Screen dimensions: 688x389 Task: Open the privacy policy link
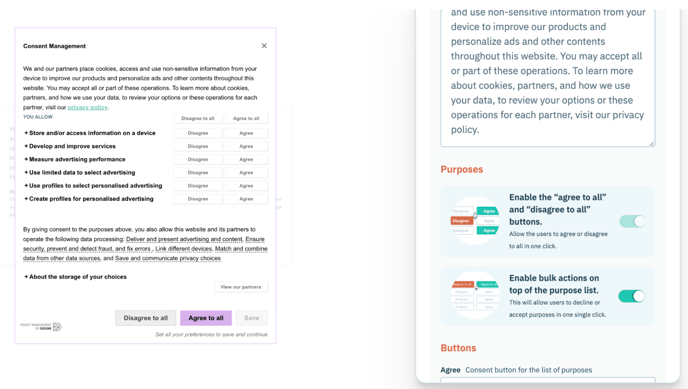(87, 107)
